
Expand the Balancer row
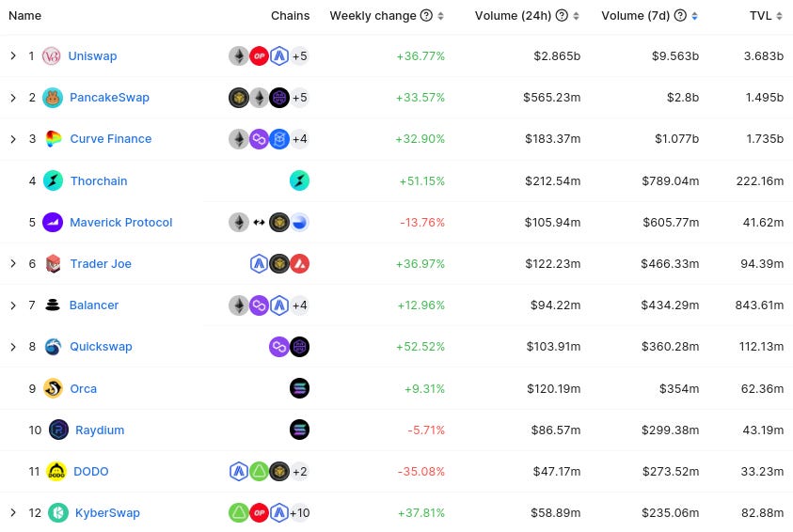tap(13, 305)
